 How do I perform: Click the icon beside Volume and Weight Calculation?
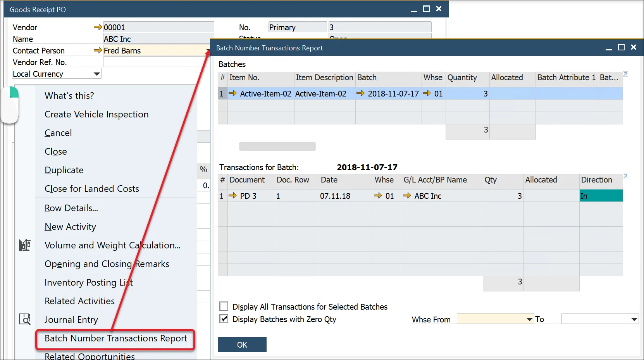pyautogui.click(x=24, y=245)
